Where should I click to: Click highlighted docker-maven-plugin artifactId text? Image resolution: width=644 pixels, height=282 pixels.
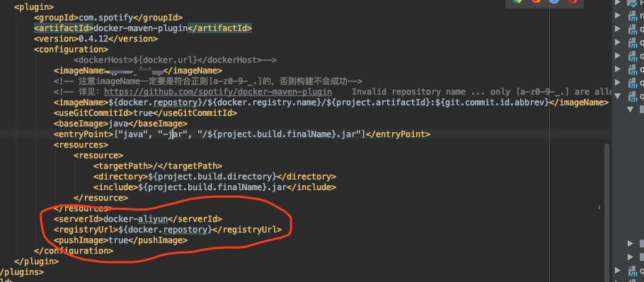click(140, 28)
